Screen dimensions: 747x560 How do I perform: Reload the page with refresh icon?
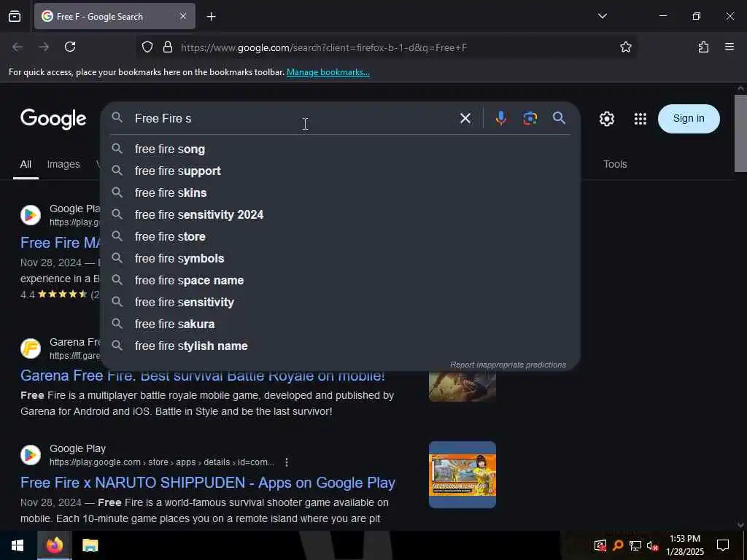pos(70,47)
